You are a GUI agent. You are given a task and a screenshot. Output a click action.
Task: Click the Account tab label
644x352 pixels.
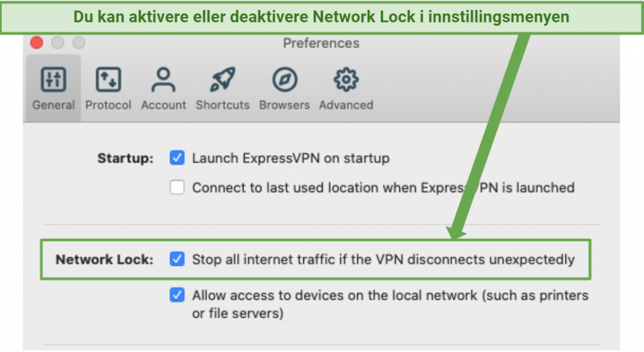tap(164, 105)
